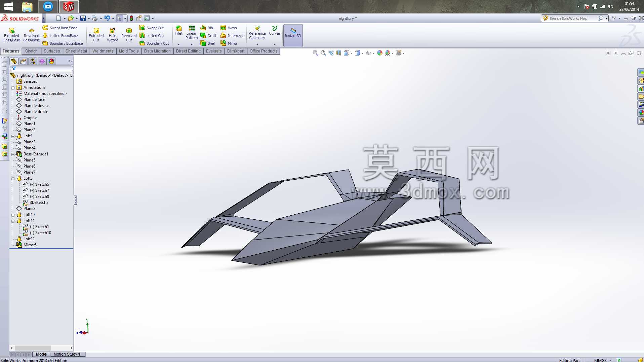The width and height of the screenshot is (644, 362).
Task: Click Revolved Cut tool
Action: coord(129,35)
